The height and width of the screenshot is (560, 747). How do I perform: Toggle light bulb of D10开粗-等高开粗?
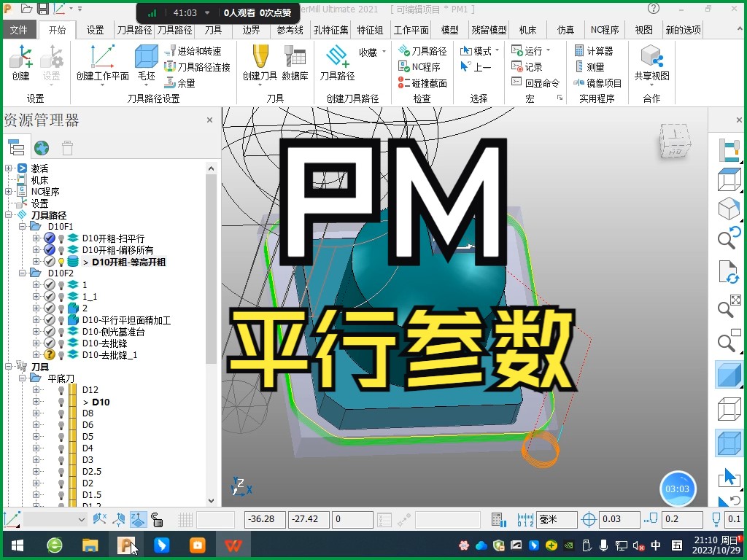(61, 262)
